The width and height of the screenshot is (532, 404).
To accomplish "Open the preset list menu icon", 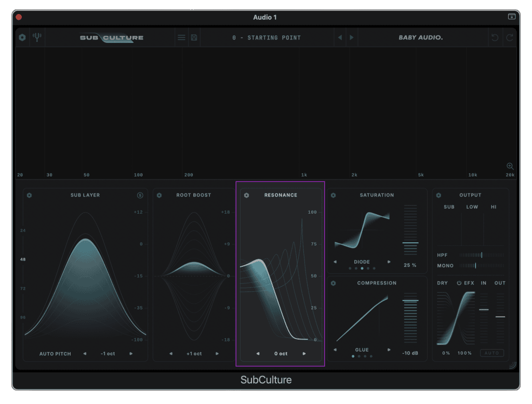I will coord(181,37).
